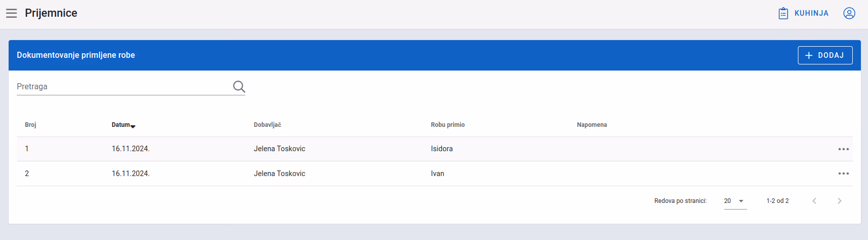Screen dimensions: 868x240
Task: Click the plus icon in the Dodaj button
Action: (809, 55)
